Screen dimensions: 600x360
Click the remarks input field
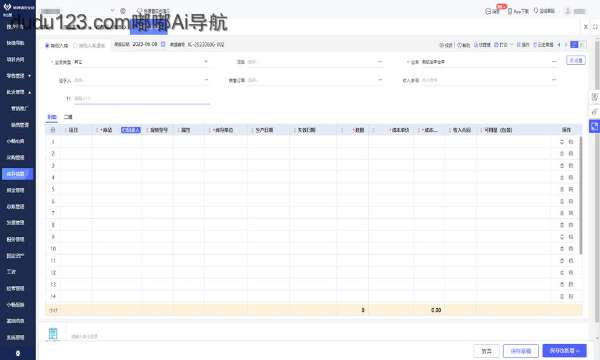click(142, 99)
